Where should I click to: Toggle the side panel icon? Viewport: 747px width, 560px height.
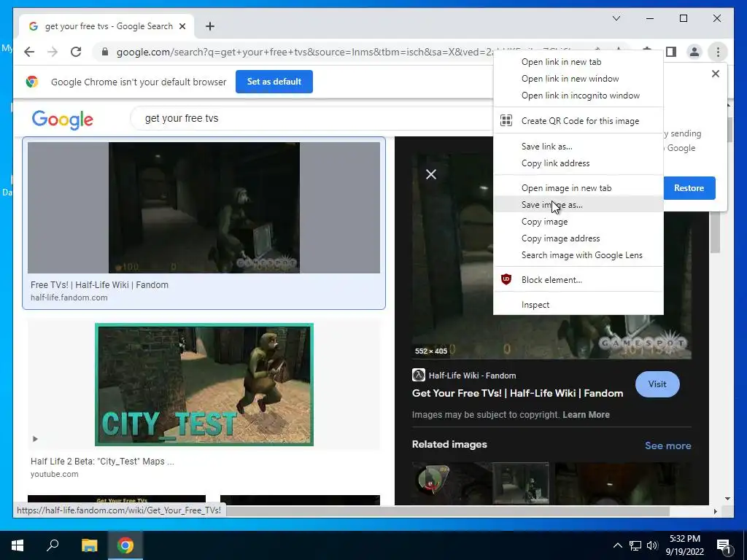click(671, 52)
